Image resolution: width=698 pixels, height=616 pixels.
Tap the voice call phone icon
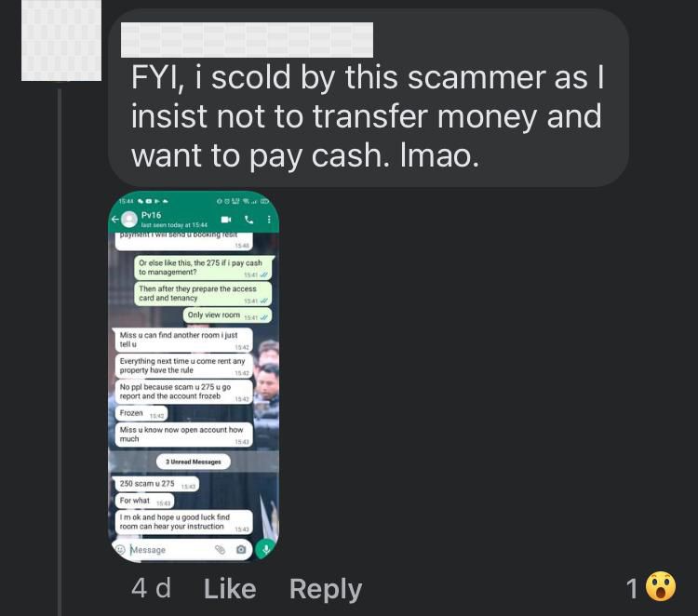click(x=249, y=220)
